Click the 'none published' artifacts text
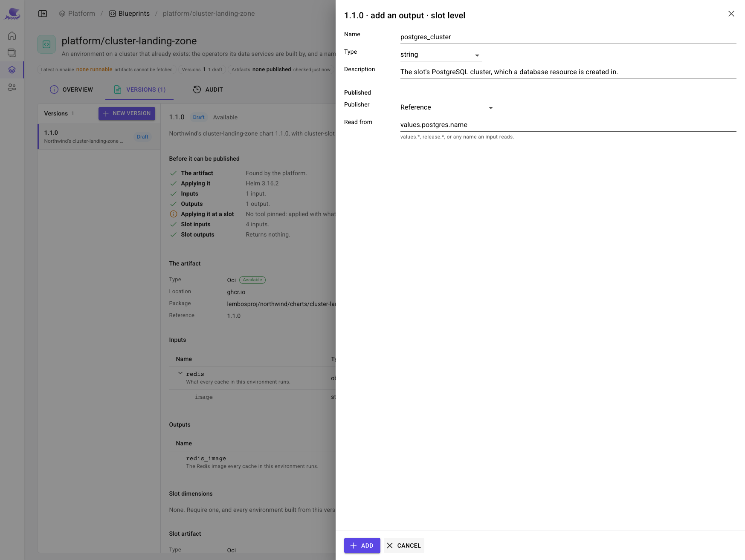Screen dimensions: 745x560 pos(272,69)
